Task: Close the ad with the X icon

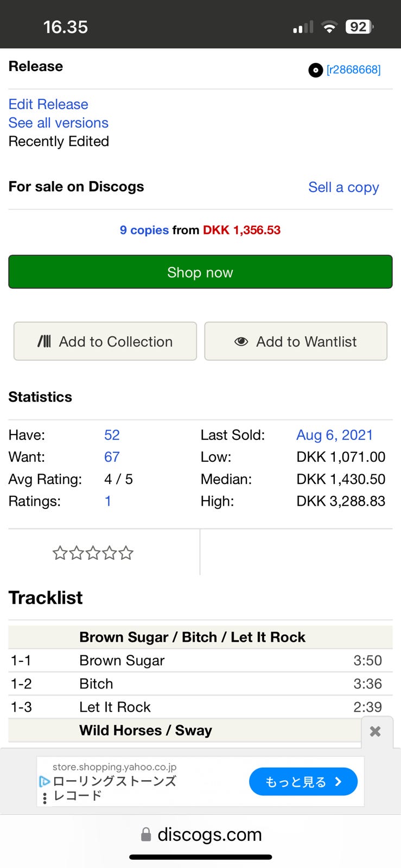Action: click(375, 731)
